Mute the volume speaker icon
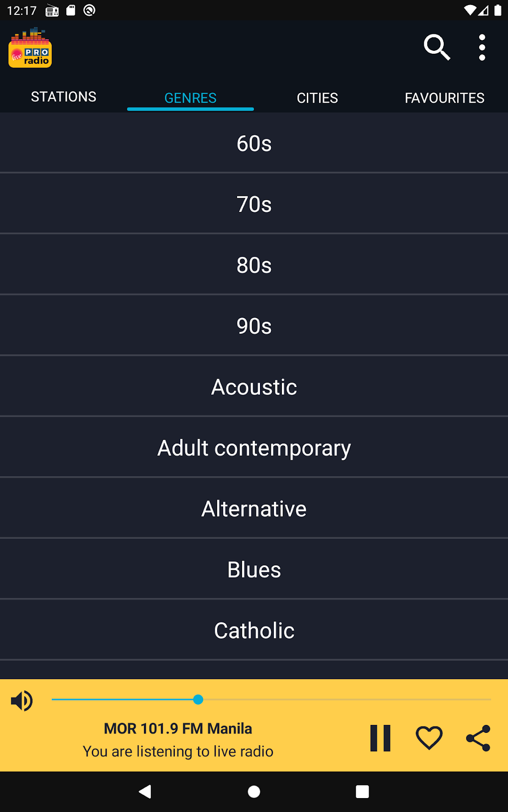 click(x=22, y=701)
